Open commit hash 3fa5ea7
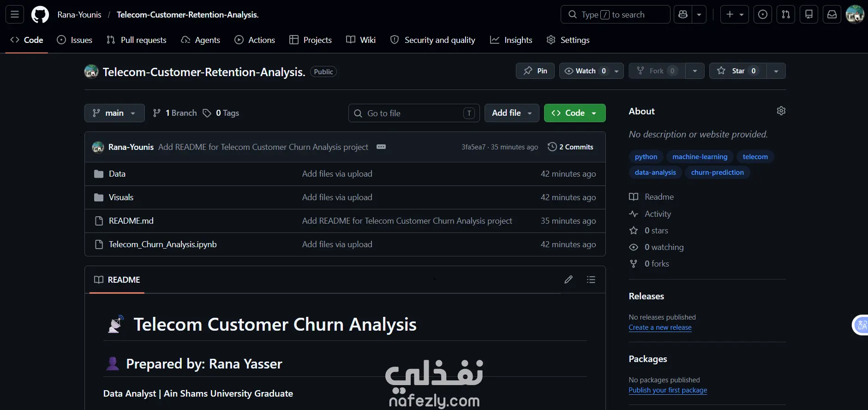 click(473, 147)
